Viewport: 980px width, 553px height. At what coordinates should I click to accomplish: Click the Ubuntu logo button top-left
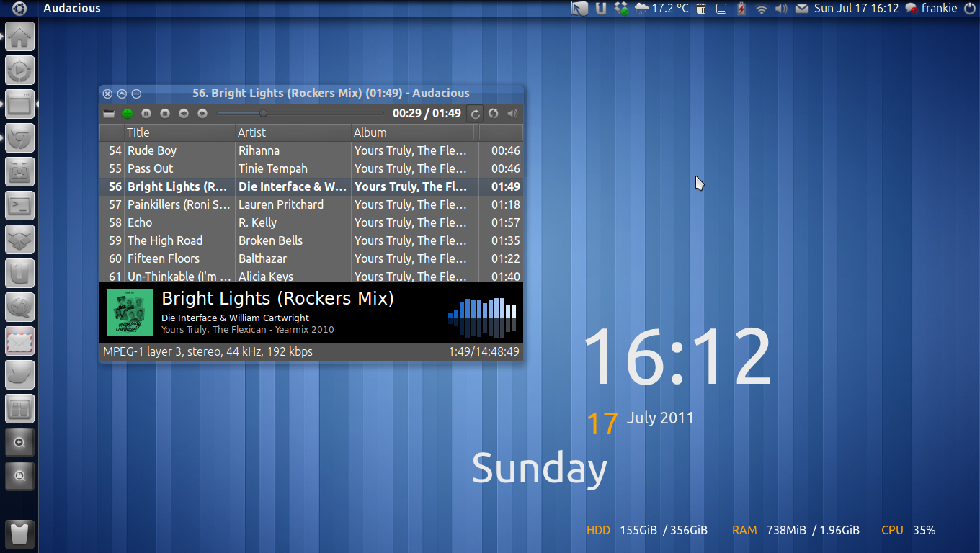point(19,9)
